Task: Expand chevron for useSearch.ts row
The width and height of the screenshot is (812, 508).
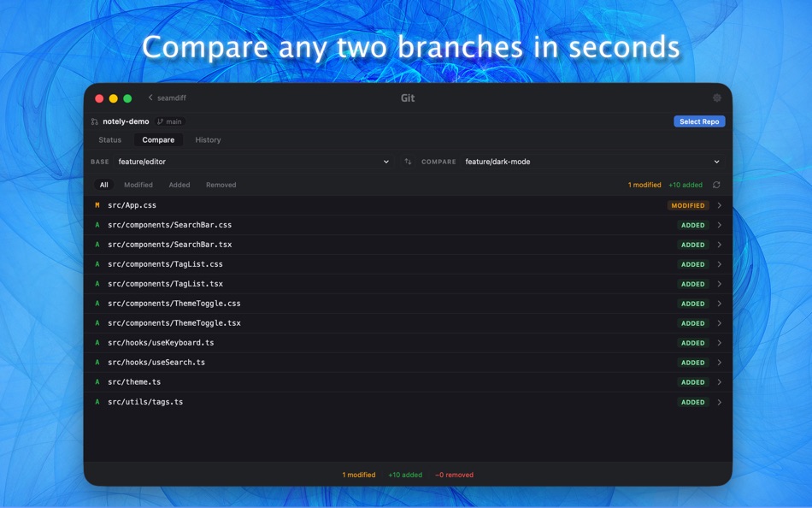Action: tap(720, 363)
